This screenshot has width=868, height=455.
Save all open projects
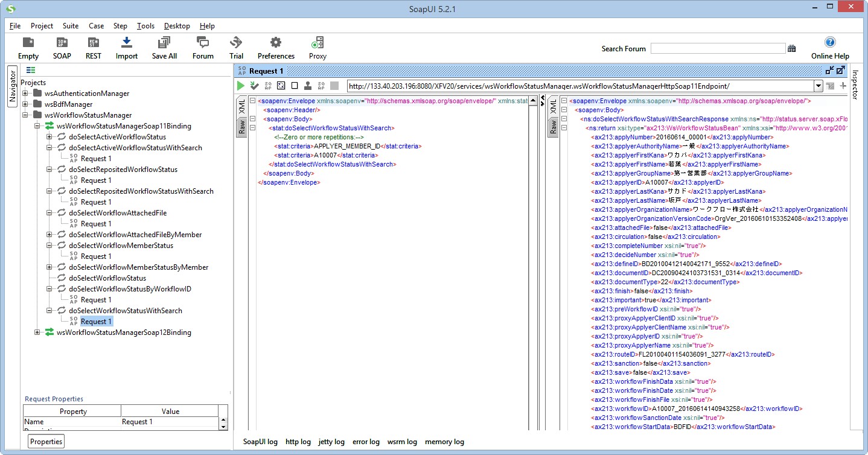click(x=164, y=48)
